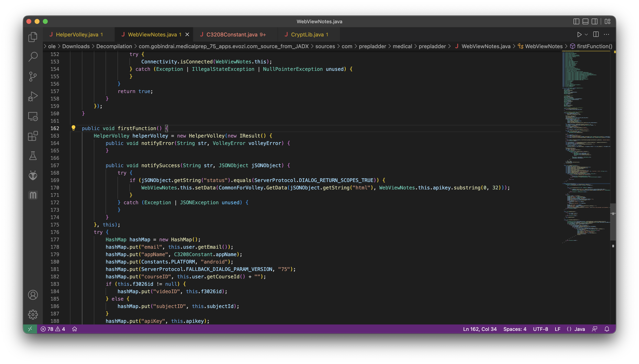Open the Downloads breadcrumb dropdown
Screen dimensions: 639x364
[76, 46]
